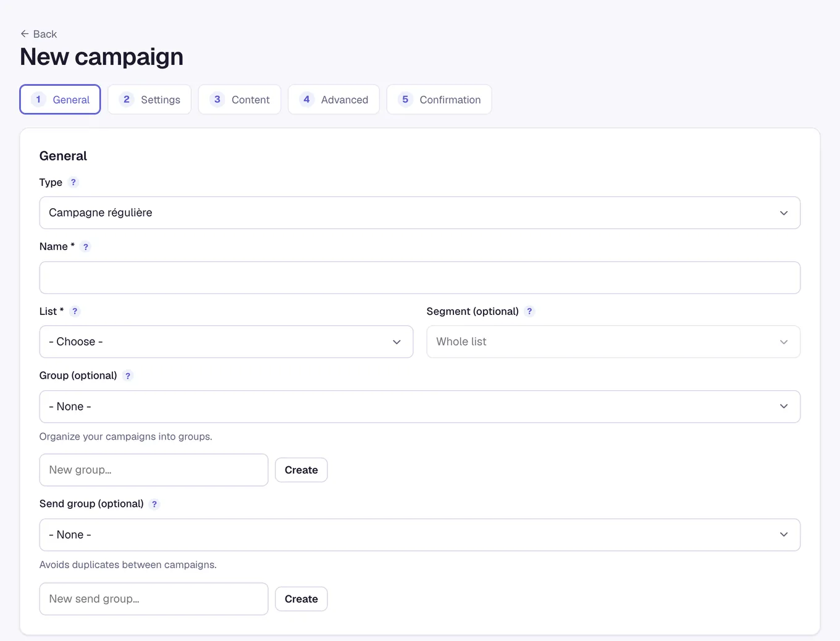Viewport: 840px width, 641px height.
Task: Click the text Avoids duplicates between campaigns
Action: click(x=128, y=565)
